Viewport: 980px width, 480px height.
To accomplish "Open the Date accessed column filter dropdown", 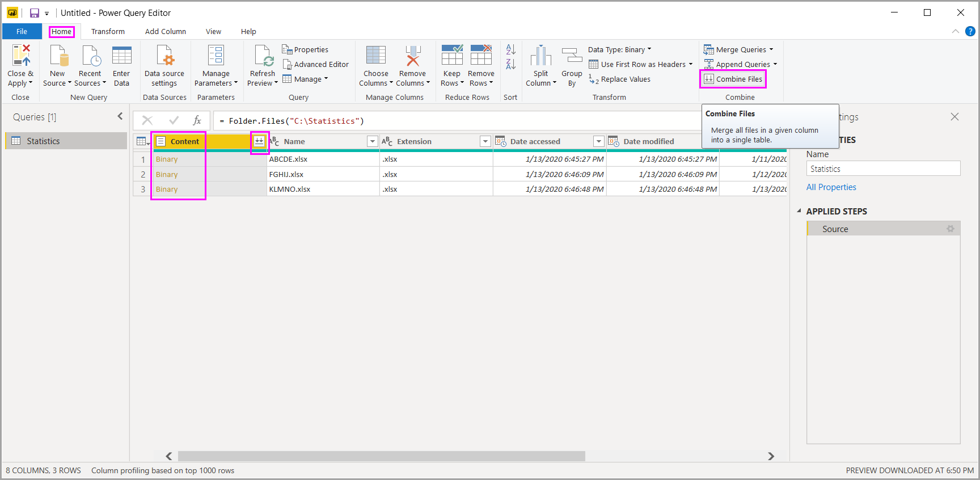I will [x=598, y=141].
